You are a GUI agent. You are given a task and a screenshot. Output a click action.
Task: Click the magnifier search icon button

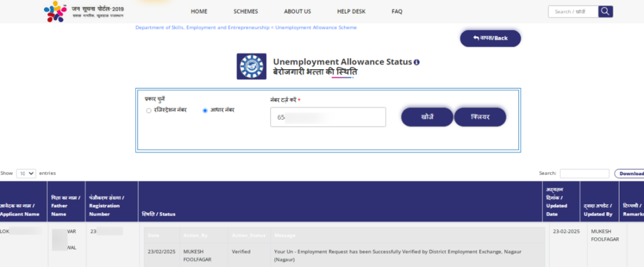(606, 11)
